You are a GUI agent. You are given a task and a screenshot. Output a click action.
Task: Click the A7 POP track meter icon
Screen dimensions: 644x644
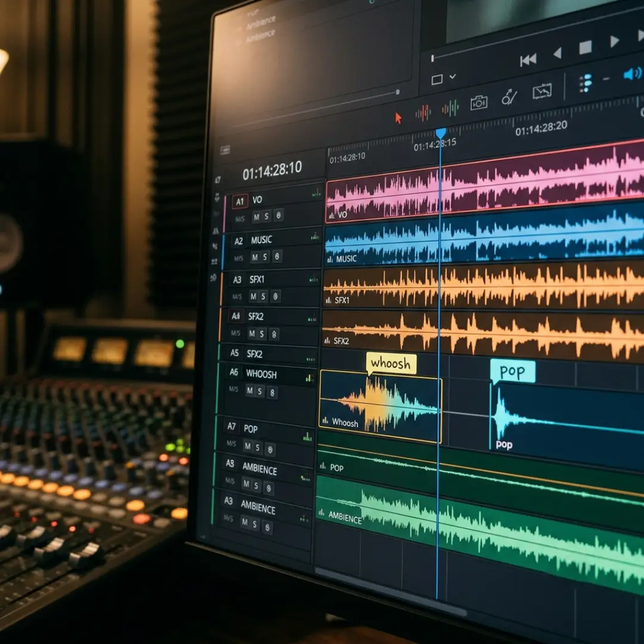point(307,437)
